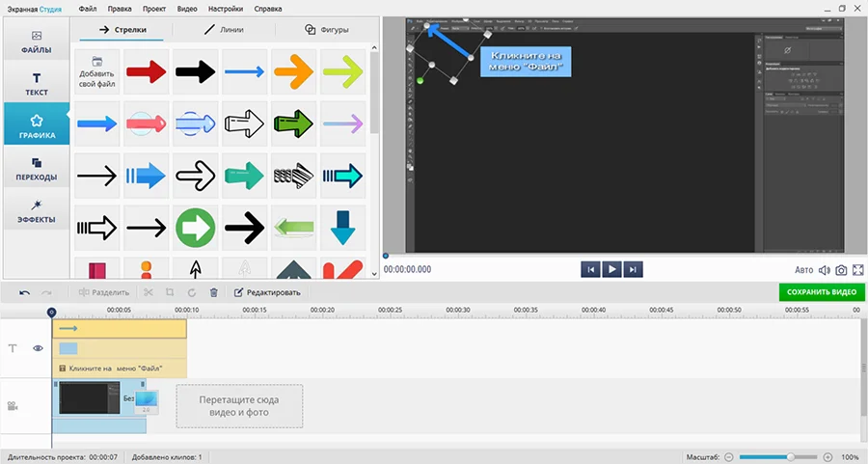Viewport: 868px width, 464px height.
Task: Click the timeline zoom (Масштаб) slider handle
Action: (x=791, y=456)
